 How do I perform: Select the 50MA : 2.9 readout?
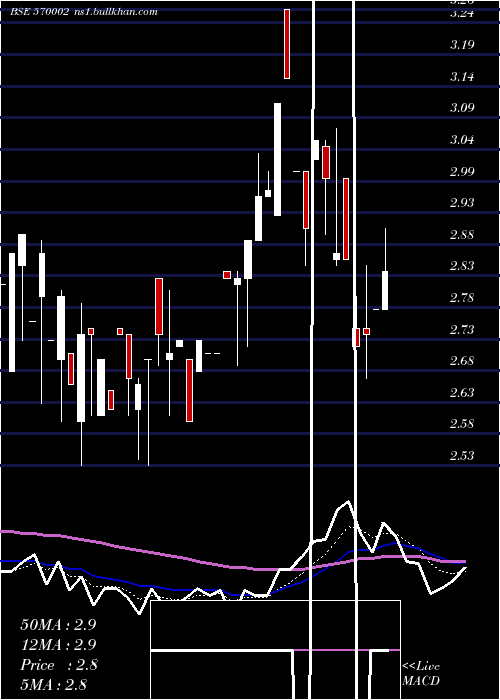point(58,625)
